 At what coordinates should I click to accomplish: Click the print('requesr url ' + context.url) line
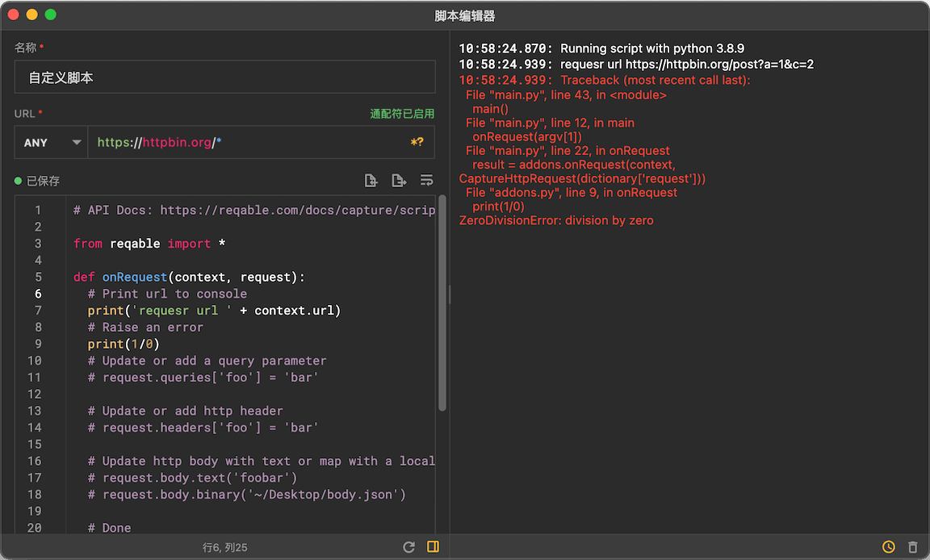pos(214,311)
